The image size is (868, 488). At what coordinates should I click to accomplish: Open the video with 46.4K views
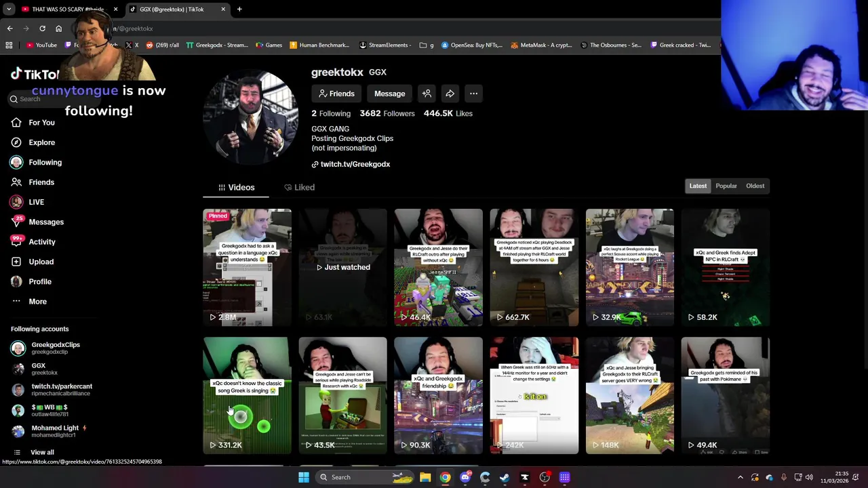pos(439,267)
